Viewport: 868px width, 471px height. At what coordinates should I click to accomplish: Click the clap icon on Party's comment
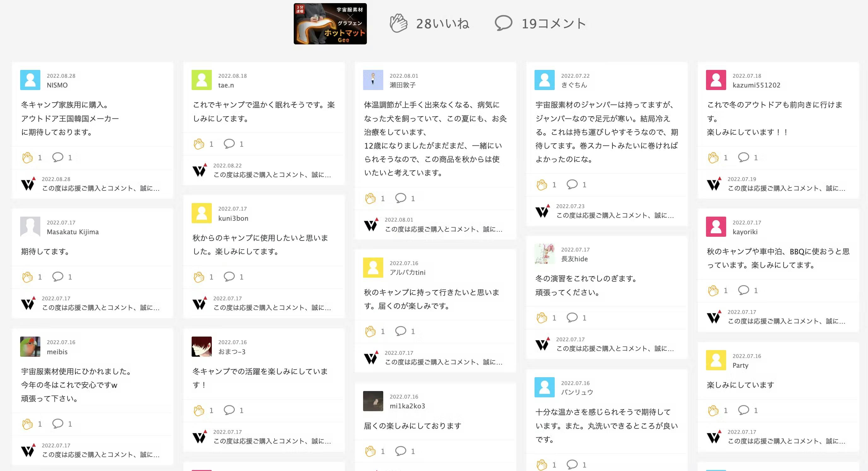[713, 411]
